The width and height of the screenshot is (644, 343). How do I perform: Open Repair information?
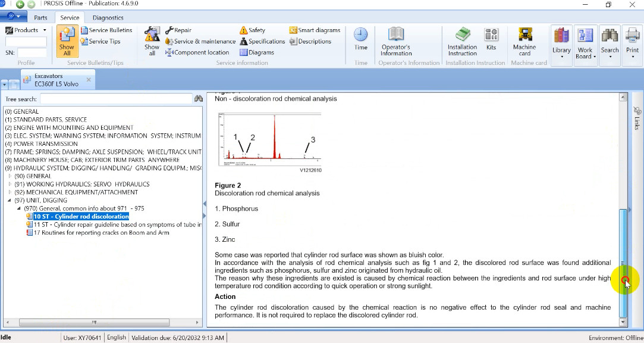point(178,30)
